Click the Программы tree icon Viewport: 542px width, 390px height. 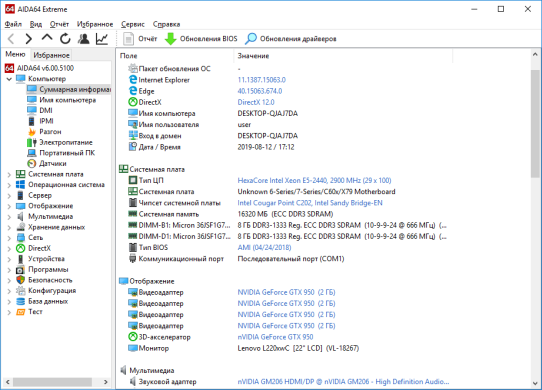click(x=21, y=270)
